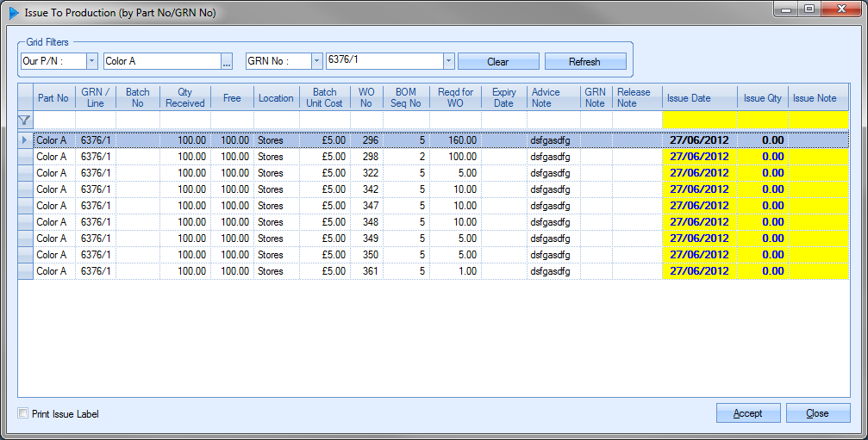
Task: Click the ellipsis browse button beside Color A
Action: coord(227,62)
